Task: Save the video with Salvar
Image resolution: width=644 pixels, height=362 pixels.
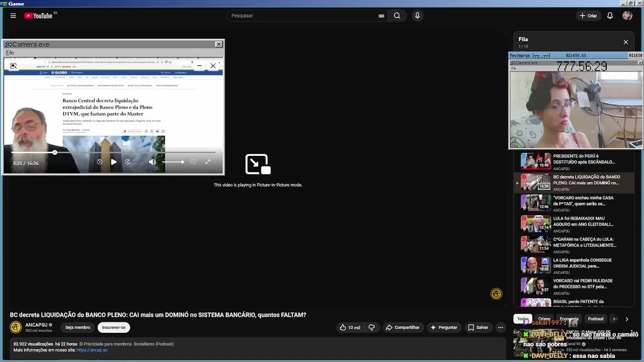Action: 478,327
